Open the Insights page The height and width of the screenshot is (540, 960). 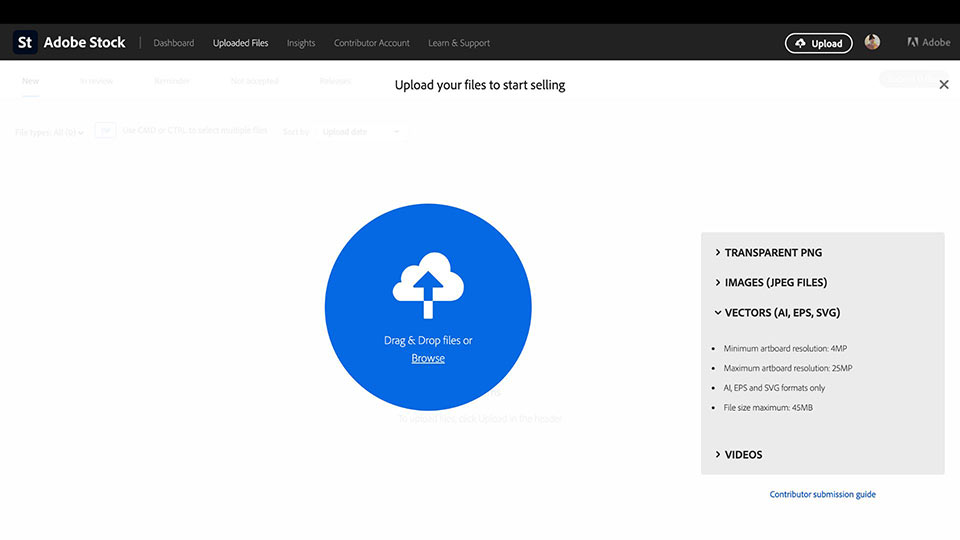301,43
